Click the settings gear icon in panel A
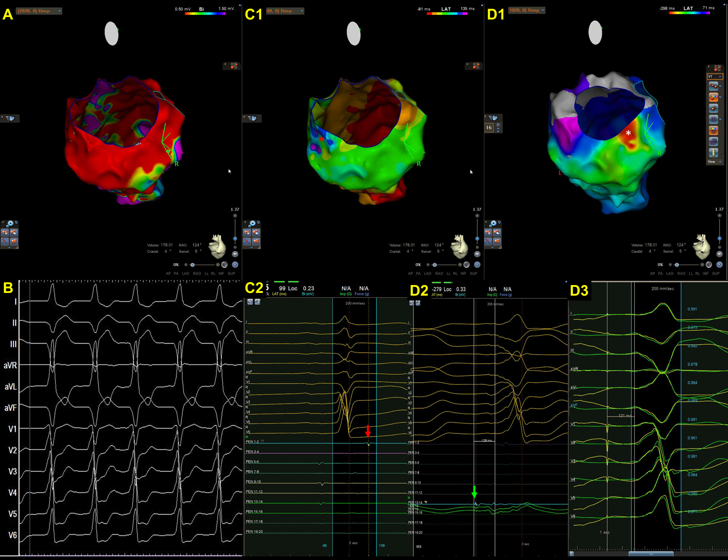728x560 pixels. click(10, 223)
